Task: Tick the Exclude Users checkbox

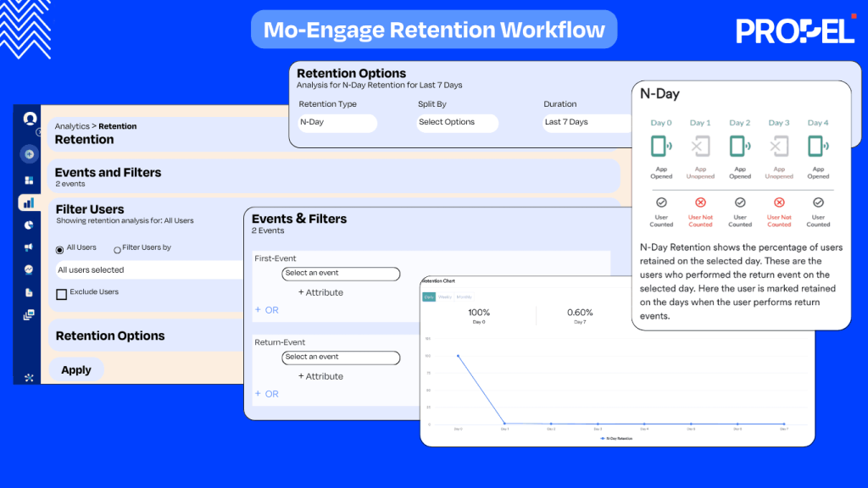Action: click(61, 294)
